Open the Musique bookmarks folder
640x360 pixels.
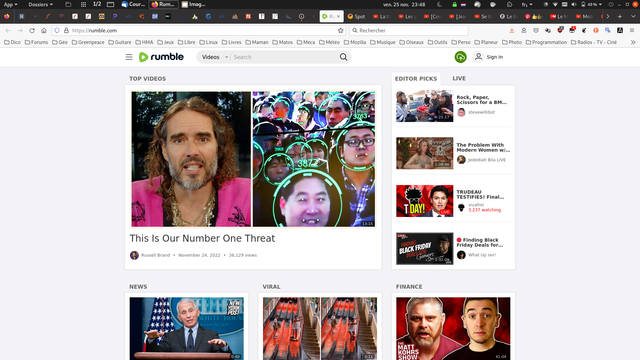[382, 42]
